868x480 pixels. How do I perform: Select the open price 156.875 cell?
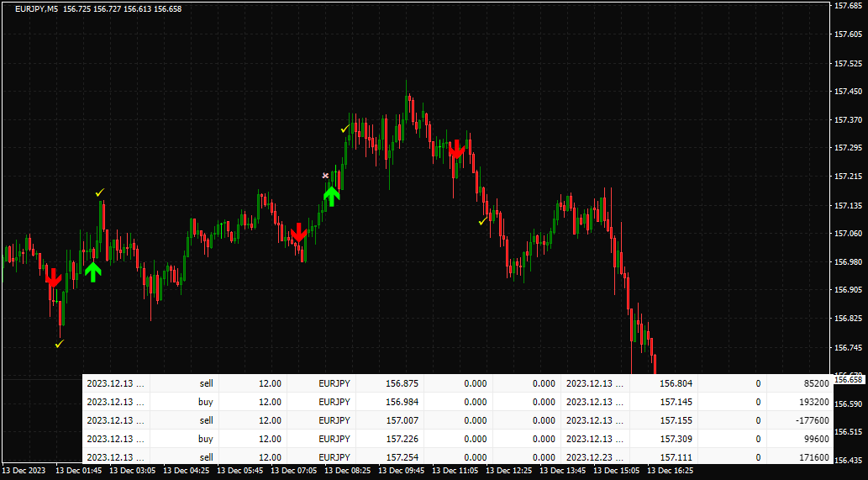pyautogui.click(x=389, y=383)
